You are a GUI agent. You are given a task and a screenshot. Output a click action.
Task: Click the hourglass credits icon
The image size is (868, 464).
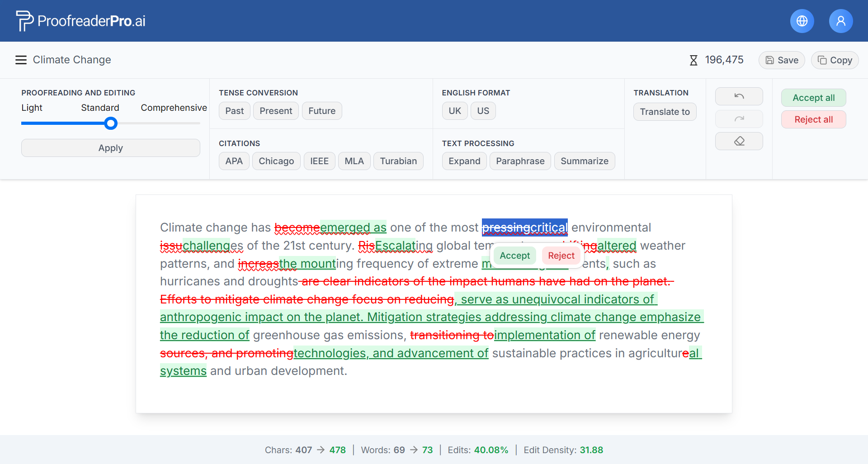point(693,60)
